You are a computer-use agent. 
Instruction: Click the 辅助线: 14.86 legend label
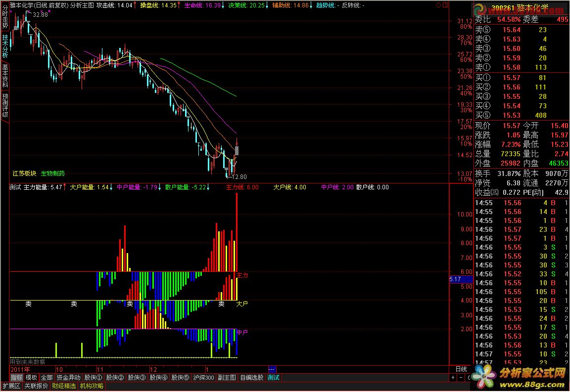[x=292, y=5]
